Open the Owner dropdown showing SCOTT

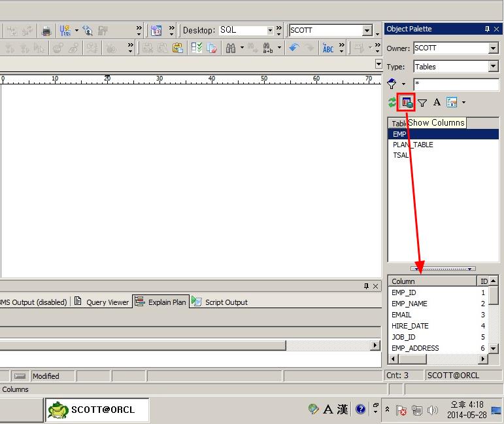pyautogui.click(x=493, y=48)
